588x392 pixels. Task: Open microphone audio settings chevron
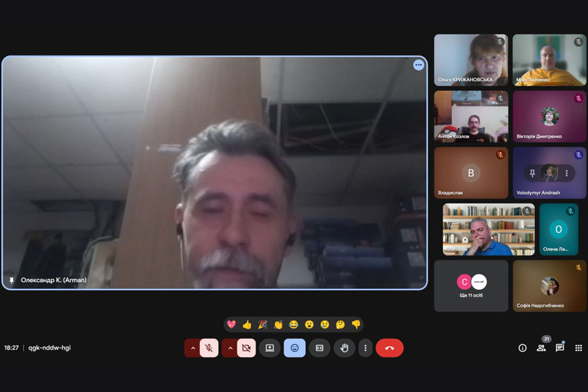[193, 348]
